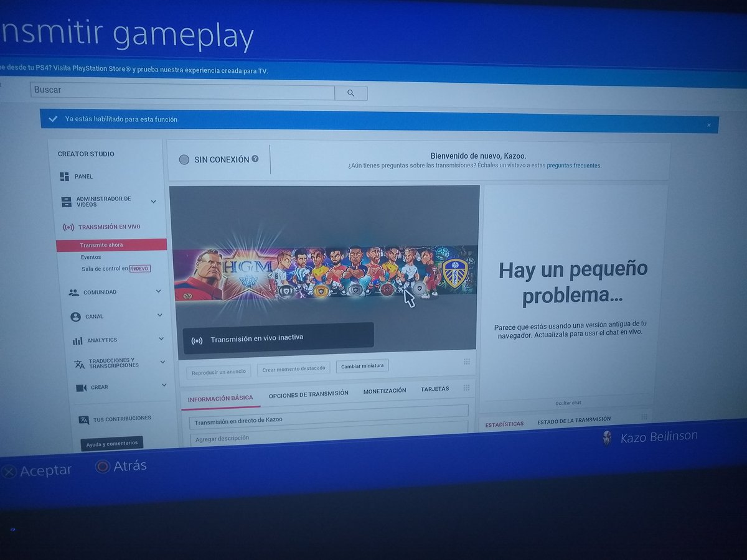This screenshot has height=560, width=747.
Task: Expand the Comunidad section
Action: (158, 291)
